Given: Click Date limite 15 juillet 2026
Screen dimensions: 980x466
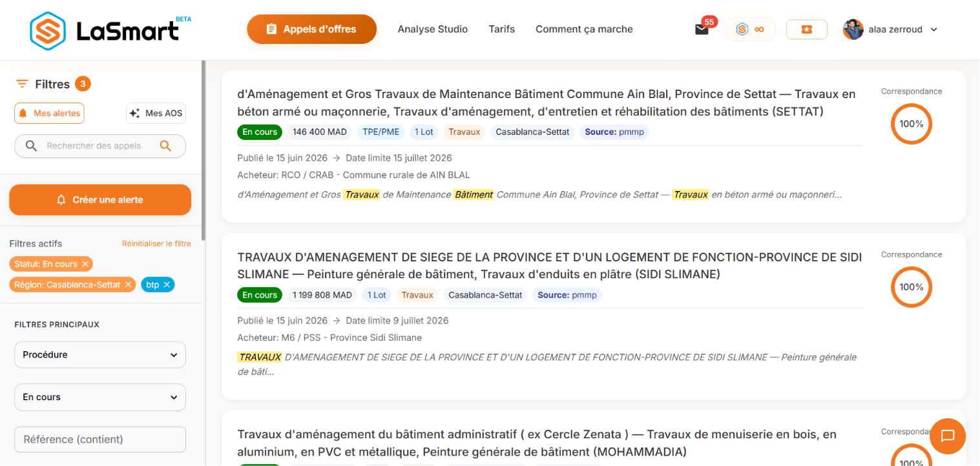Looking at the screenshot, I should point(399,158).
